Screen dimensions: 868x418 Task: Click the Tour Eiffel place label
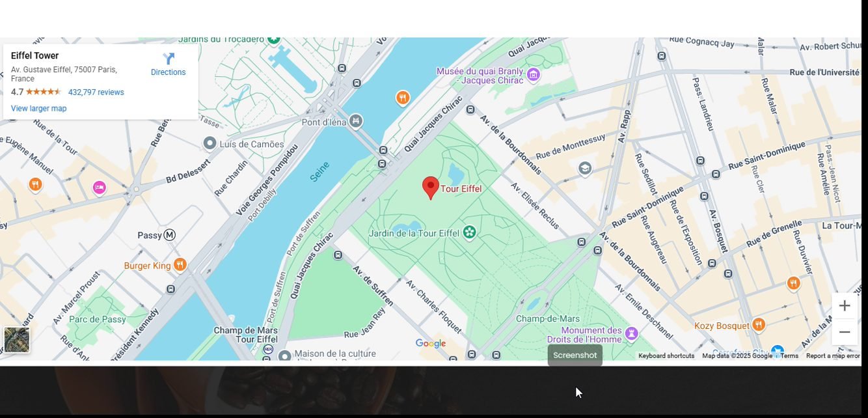pos(461,189)
